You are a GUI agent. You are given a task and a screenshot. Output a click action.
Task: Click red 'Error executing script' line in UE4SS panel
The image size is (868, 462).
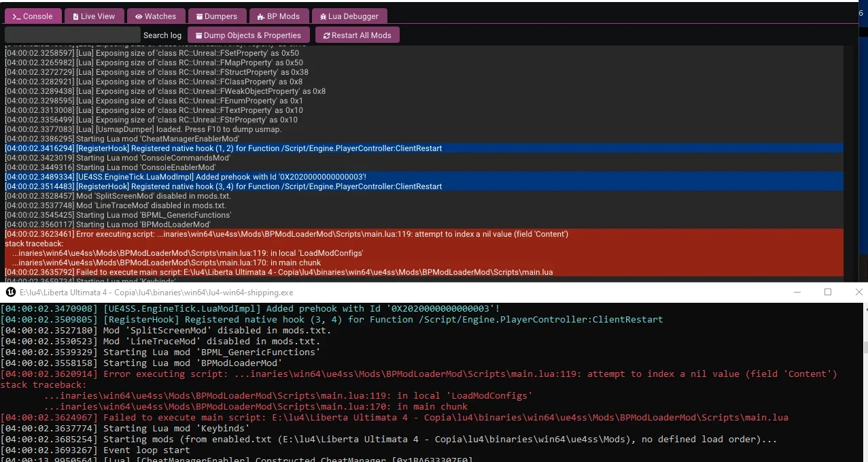point(424,234)
